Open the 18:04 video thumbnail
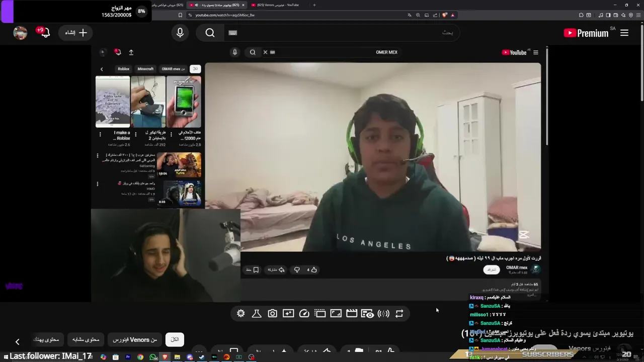Viewport: 644px width, 362px height. (x=179, y=164)
